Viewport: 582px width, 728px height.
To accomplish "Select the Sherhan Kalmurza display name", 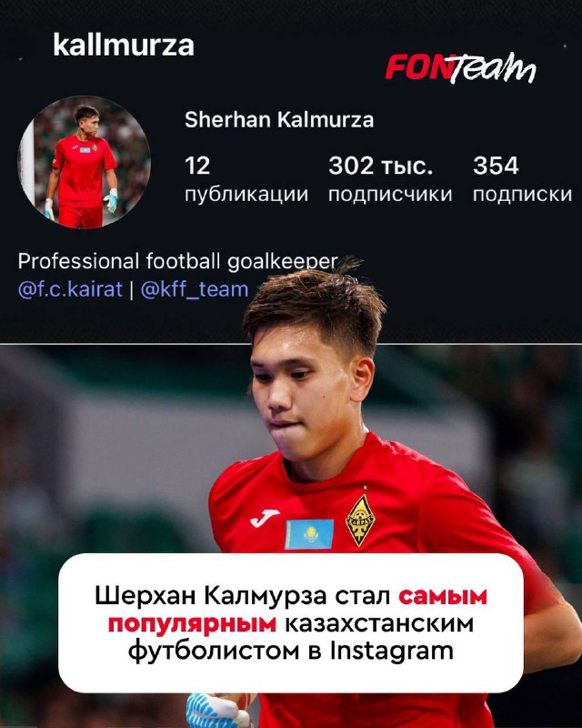I will [x=279, y=120].
